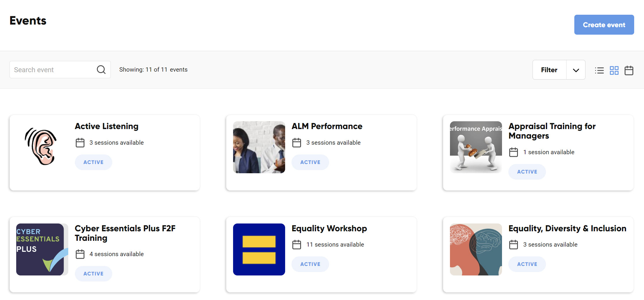The image size is (644, 300).
Task: Click the Cyber Essentials Plus thumbnail
Action: (42, 249)
